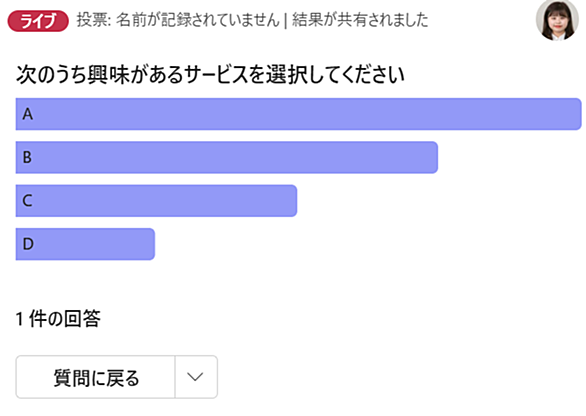Click the 1 件の回答 response count
The height and width of the screenshot is (416, 586).
[x=58, y=319]
